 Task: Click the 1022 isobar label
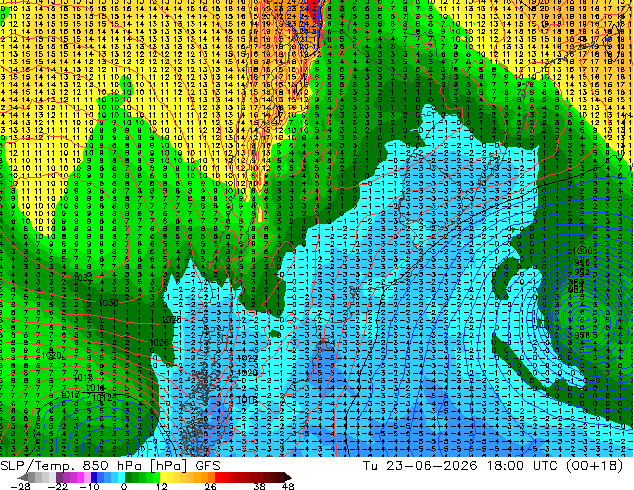(247, 358)
